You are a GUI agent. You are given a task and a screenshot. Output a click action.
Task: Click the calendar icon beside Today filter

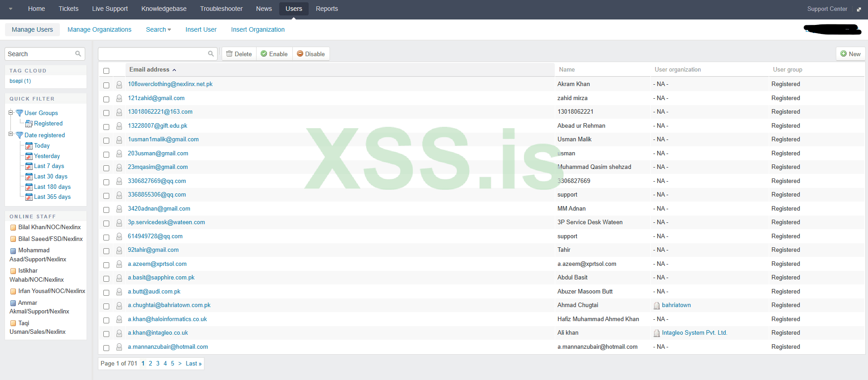click(29, 146)
